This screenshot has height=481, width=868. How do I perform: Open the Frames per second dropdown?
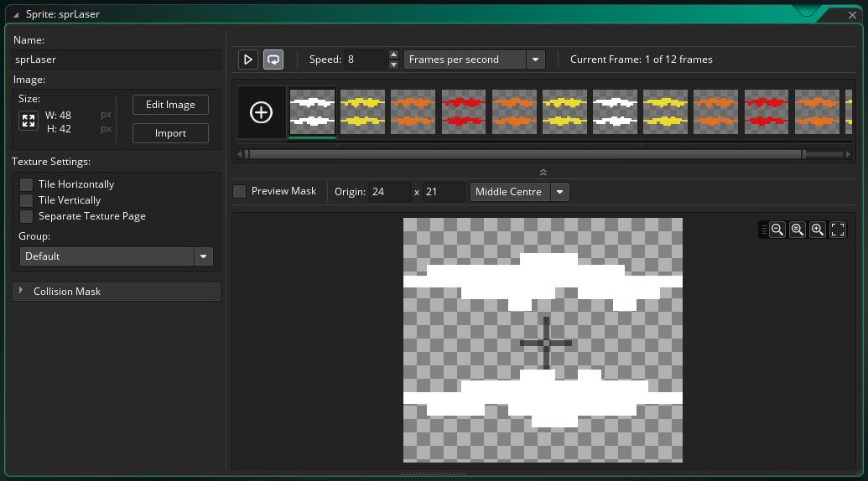475,59
